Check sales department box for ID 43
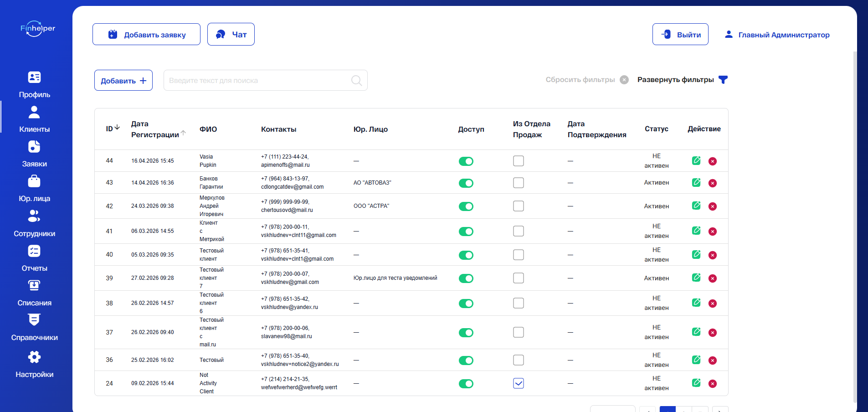 pyautogui.click(x=519, y=183)
